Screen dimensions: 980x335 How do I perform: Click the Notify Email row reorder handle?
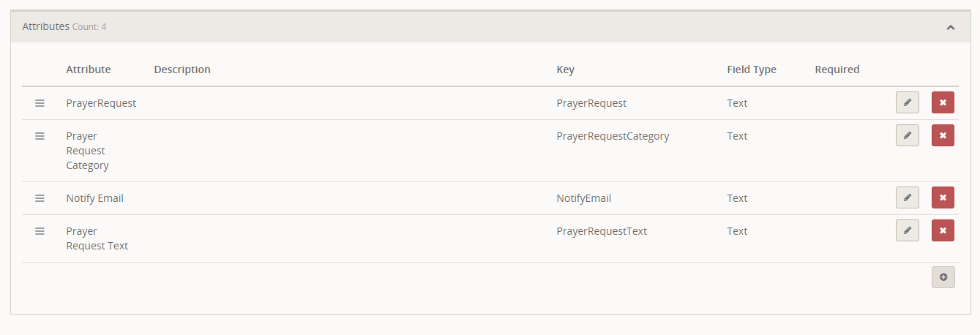pos(40,198)
